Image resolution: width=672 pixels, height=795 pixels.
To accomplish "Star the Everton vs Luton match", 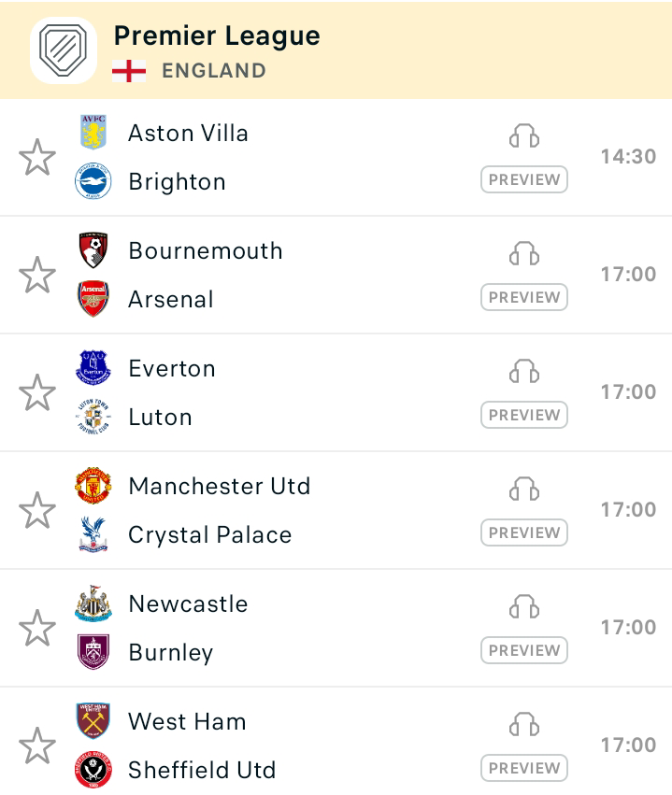I will [37, 392].
